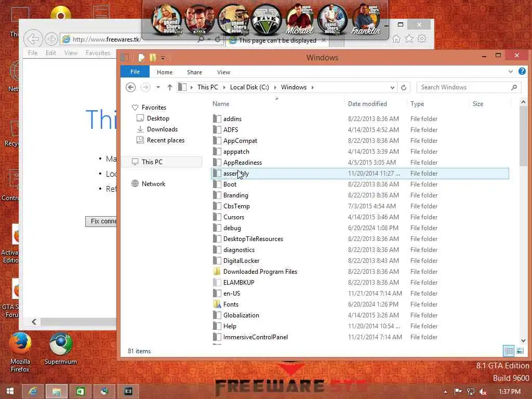Viewport: 532px width, 399px height.
Task: Go forward in File Explorer navigation
Action: (145, 87)
